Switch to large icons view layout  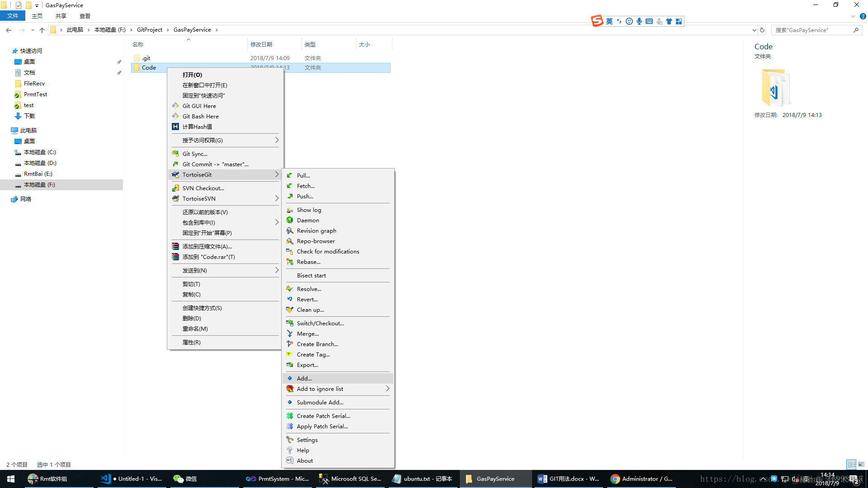click(861, 465)
